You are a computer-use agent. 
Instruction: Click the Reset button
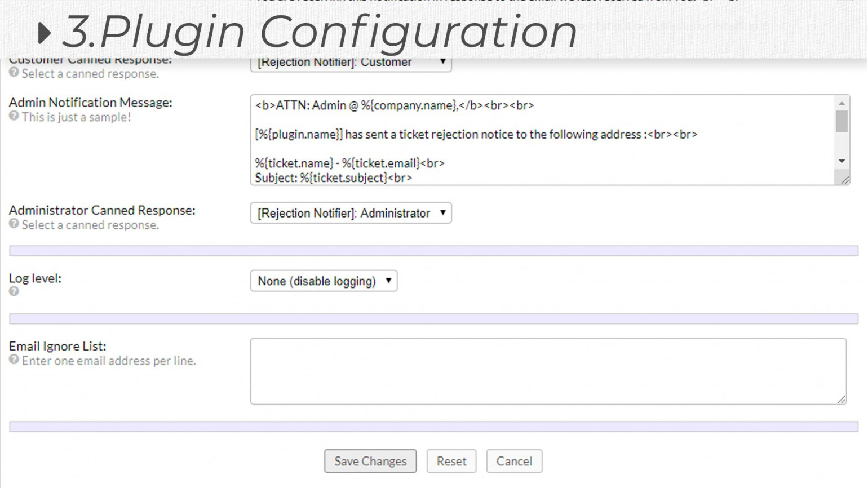pyautogui.click(x=451, y=461)
